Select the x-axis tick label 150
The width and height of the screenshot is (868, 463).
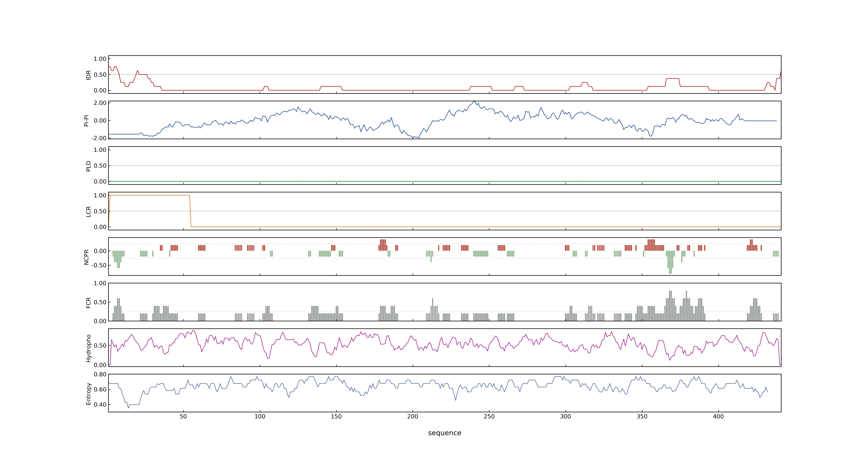(x=336, y=416)
